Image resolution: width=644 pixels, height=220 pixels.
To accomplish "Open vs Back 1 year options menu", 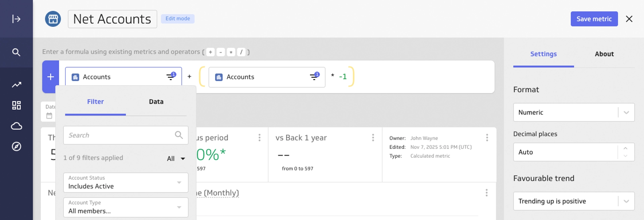I will click(x=373, y=137).
